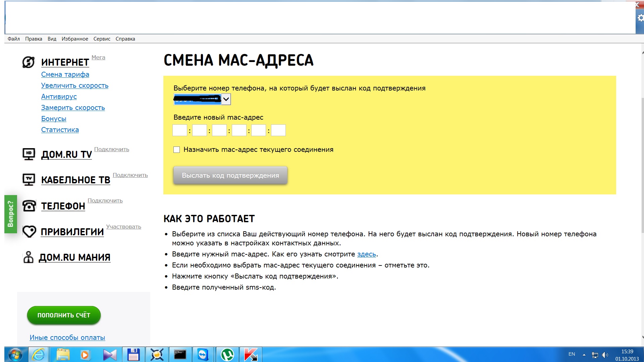Open TeamViewer from the taskbar
644x362 pixels.
(203, 355)
